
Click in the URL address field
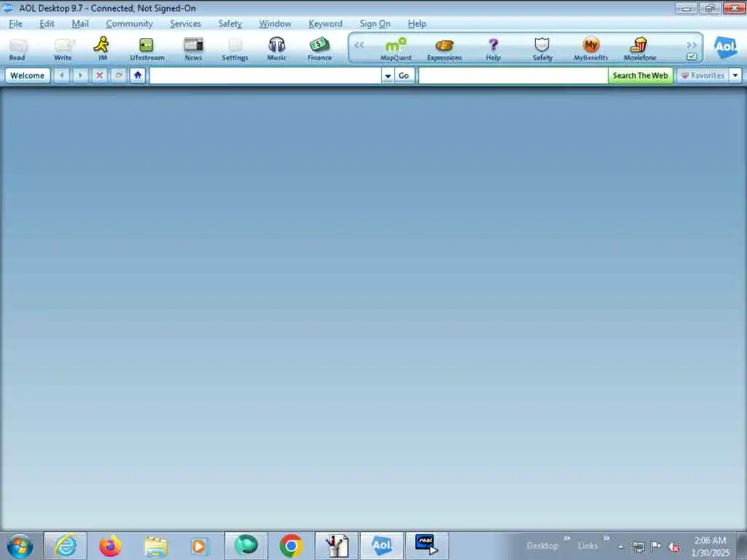tap(266, 76)
